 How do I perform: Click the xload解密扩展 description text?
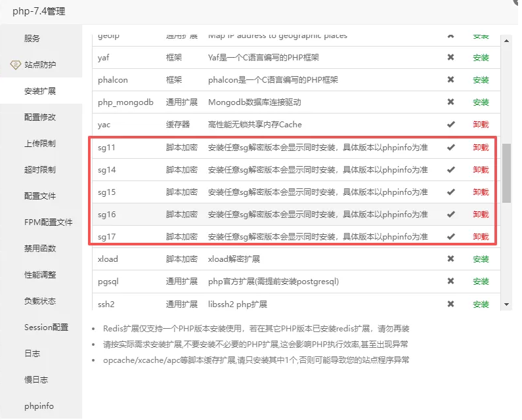pyautogui.click(x=234, y=259)
